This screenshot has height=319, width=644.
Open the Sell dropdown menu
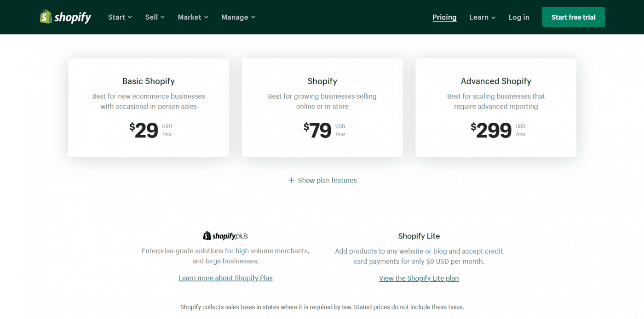point(155,17)
